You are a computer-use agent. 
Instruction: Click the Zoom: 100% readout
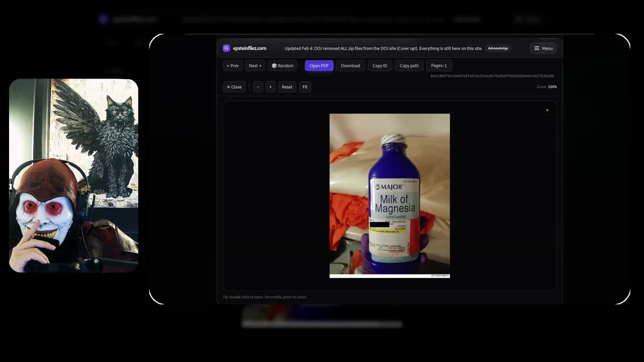coord(546,87)
